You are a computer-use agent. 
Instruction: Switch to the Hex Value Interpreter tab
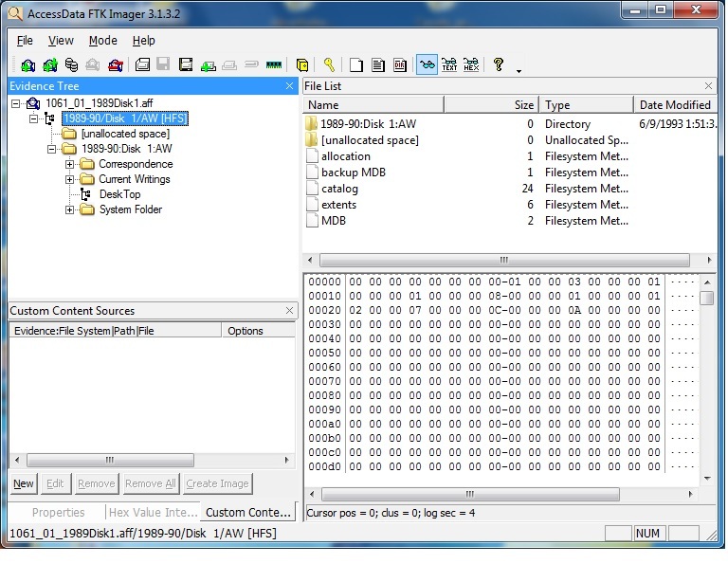(x=154, y=513)
